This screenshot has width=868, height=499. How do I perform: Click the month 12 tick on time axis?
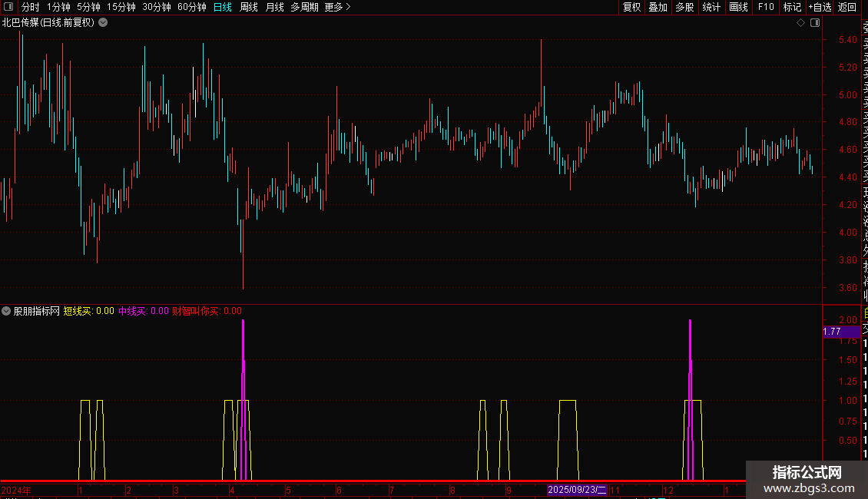[x=668, y=490]
